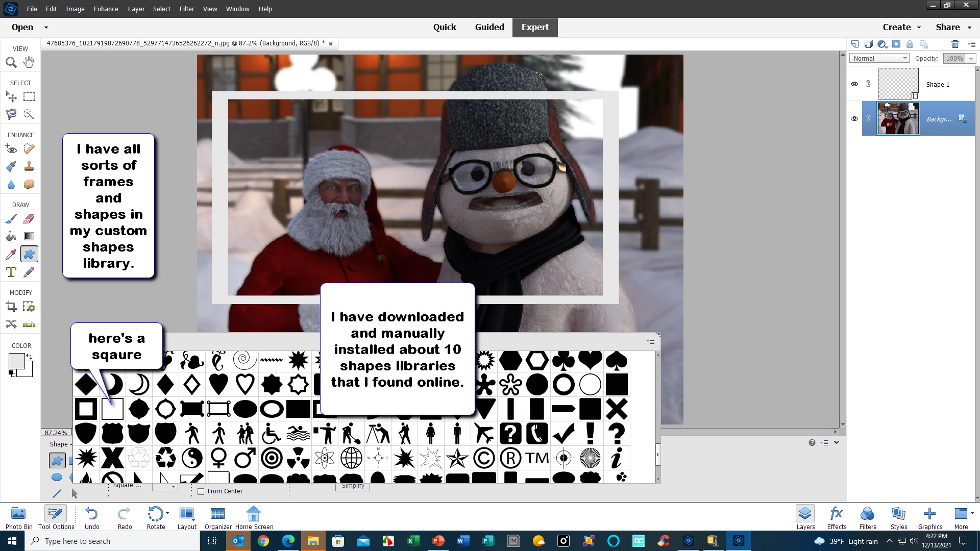Switch to the Guided tab
Viewport: 980px width, 551px height.
point(489,27)
